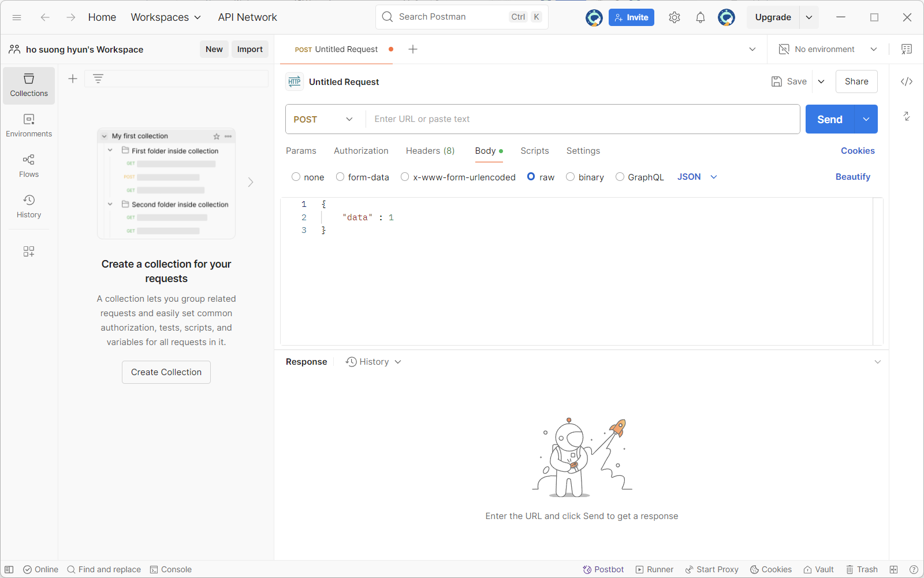The width and height of the screenshot is (924, 578).
Task: Click the Search Postman field
Action: 462,17
